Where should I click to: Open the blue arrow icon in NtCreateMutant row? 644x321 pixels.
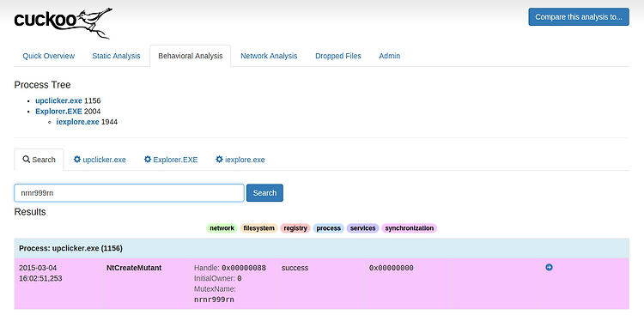point(549,267)
